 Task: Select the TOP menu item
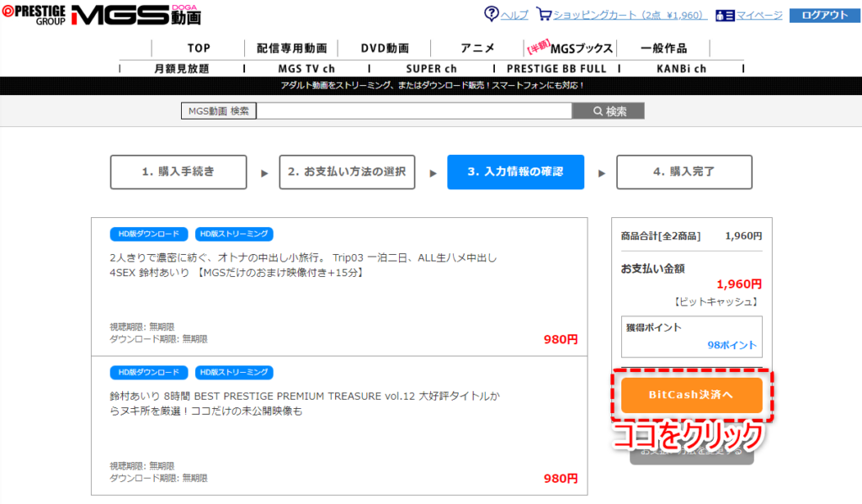tap(199, 48)
